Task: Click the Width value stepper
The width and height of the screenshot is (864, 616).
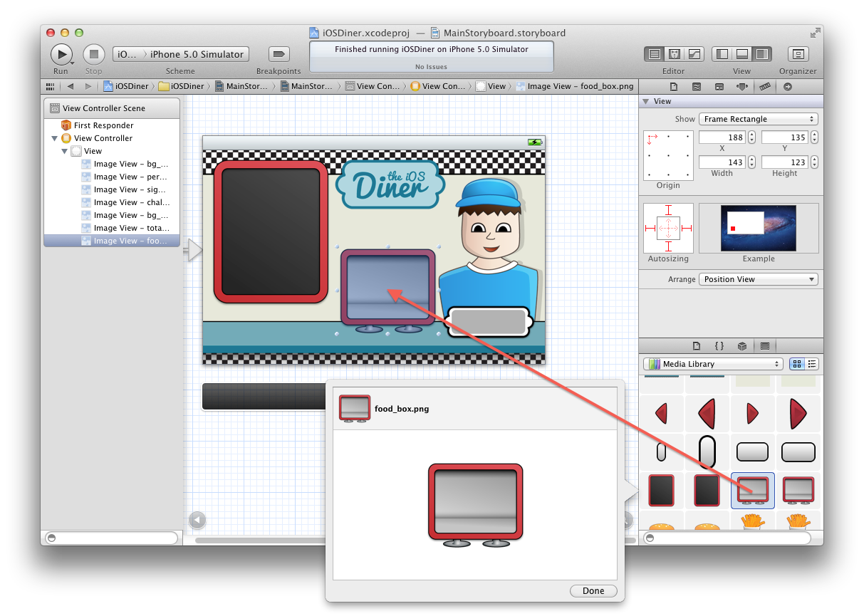Action: 751,162
